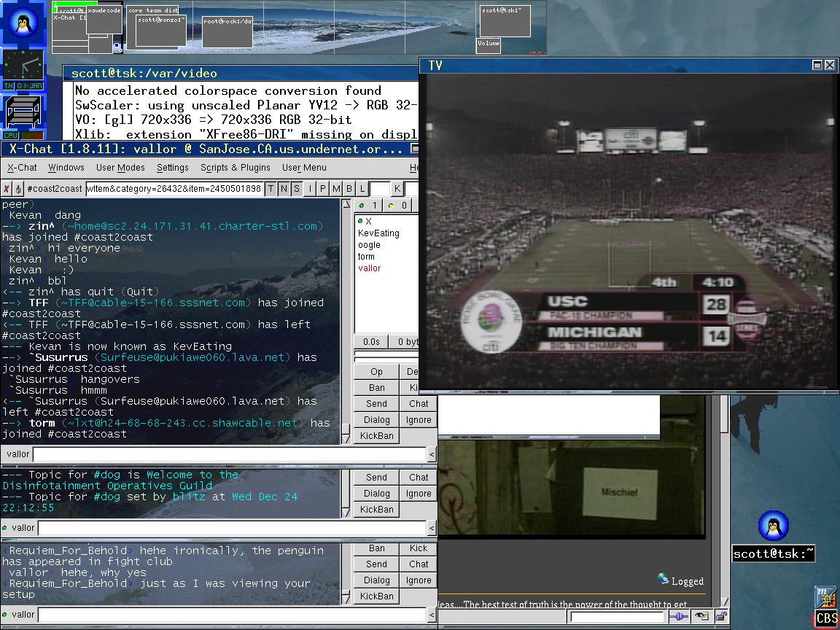Click the browser padlock security icon
This screenshot has width=840, height=630.
[721, 617]
